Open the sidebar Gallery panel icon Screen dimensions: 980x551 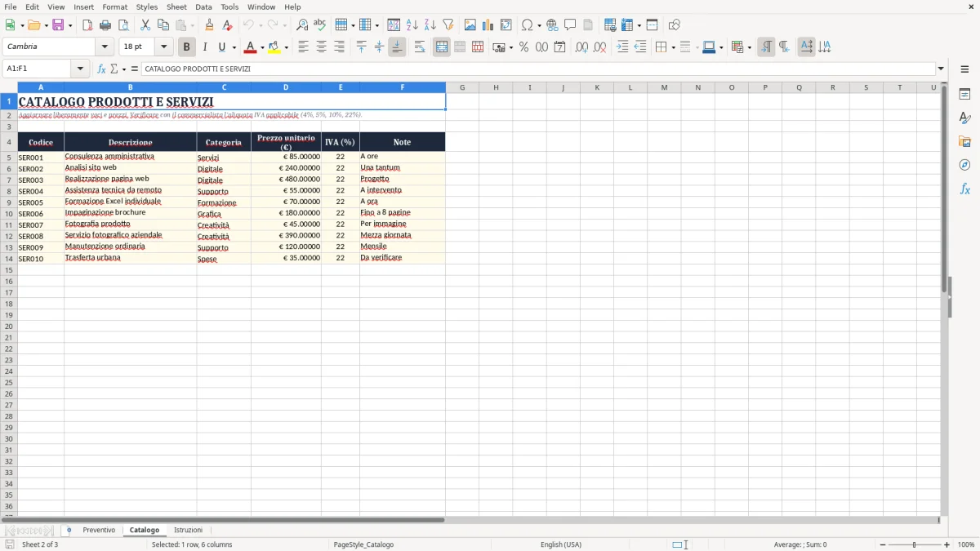(x=964, y=141)
